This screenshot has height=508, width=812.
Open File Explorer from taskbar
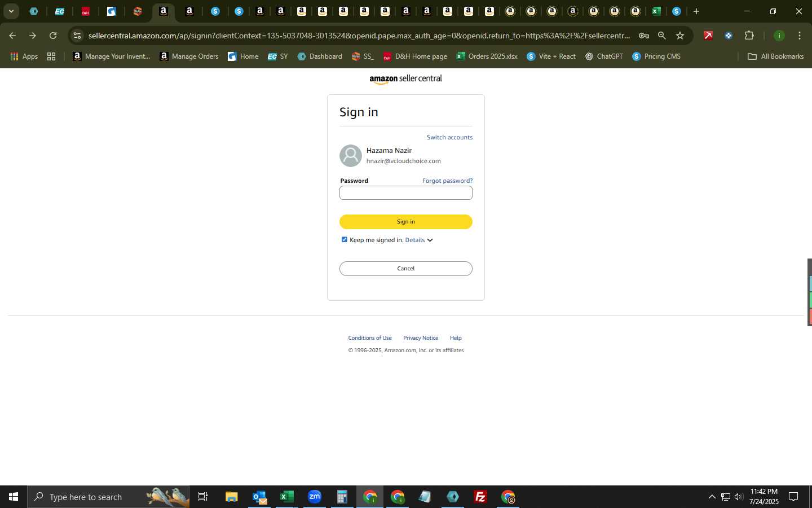click(x=232, y=497)
